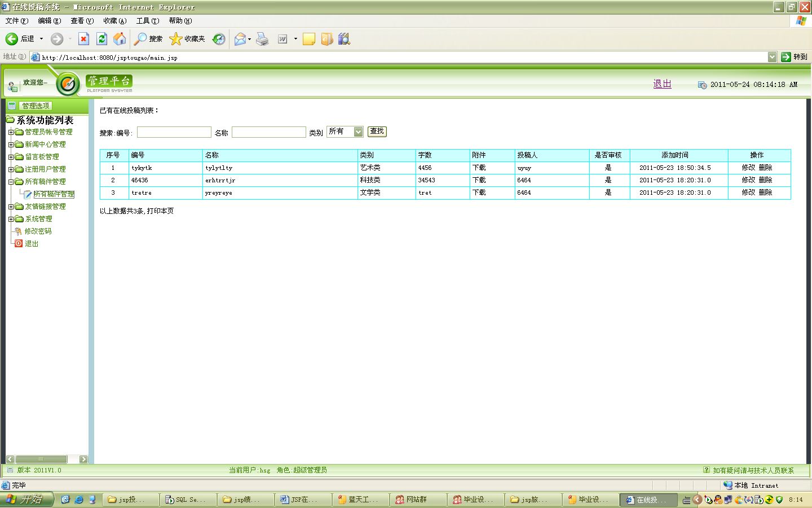Open the 查看 menu
Image resolution: width=812 pixels, height=508 pixels.
coord(82,21)
